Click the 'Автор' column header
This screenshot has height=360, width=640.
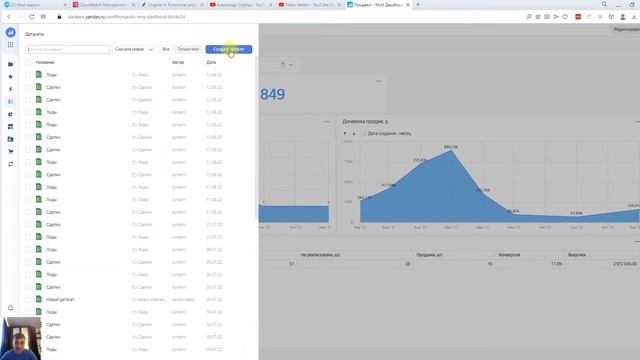tap(178, 62)
